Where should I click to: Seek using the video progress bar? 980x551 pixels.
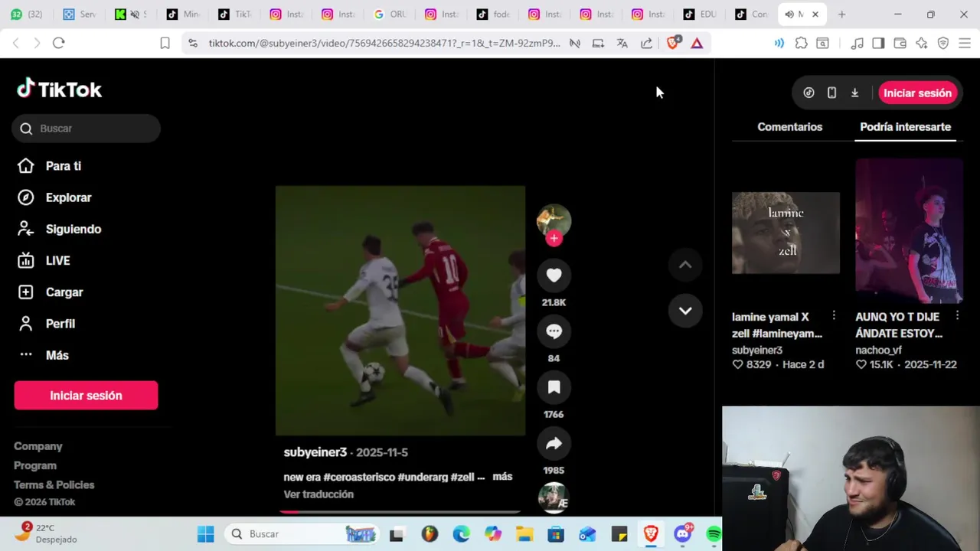(x=400, y=512)
